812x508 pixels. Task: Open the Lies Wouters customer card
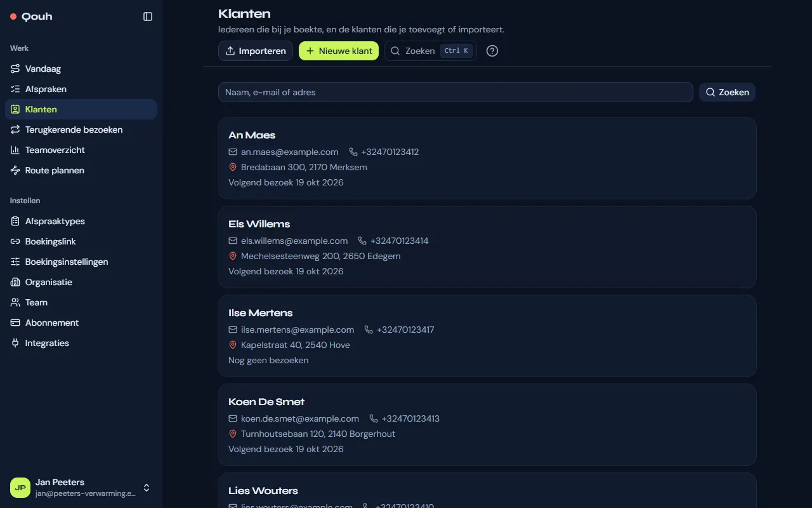click(x=487, y=490)
